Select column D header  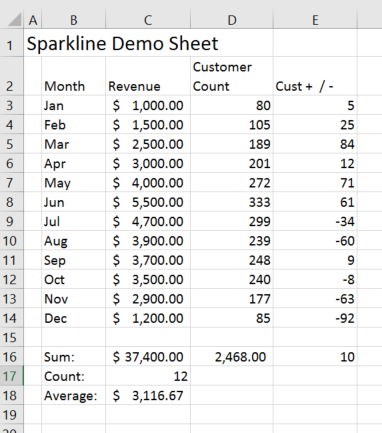(x=232, y=20)
